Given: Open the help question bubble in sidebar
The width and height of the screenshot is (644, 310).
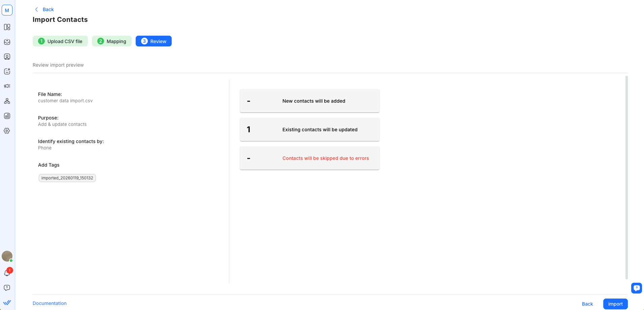Looking at the screenshot, I should (x=7, y=288).
